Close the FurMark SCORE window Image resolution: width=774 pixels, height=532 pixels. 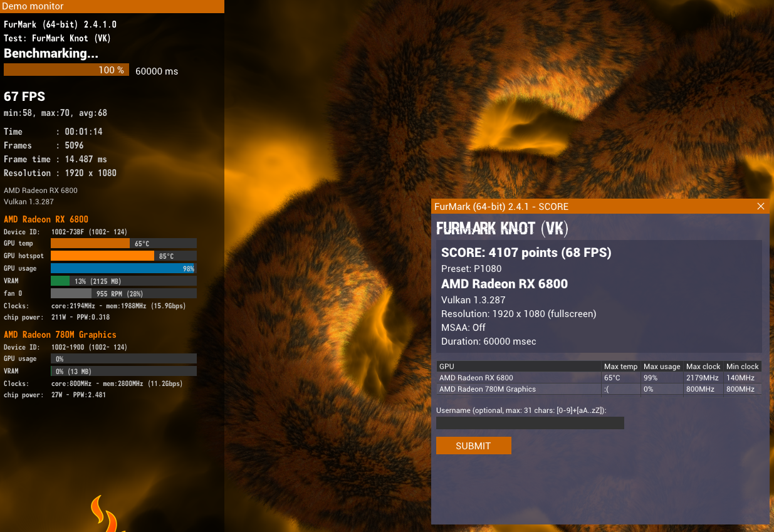(x=761, y=206)
